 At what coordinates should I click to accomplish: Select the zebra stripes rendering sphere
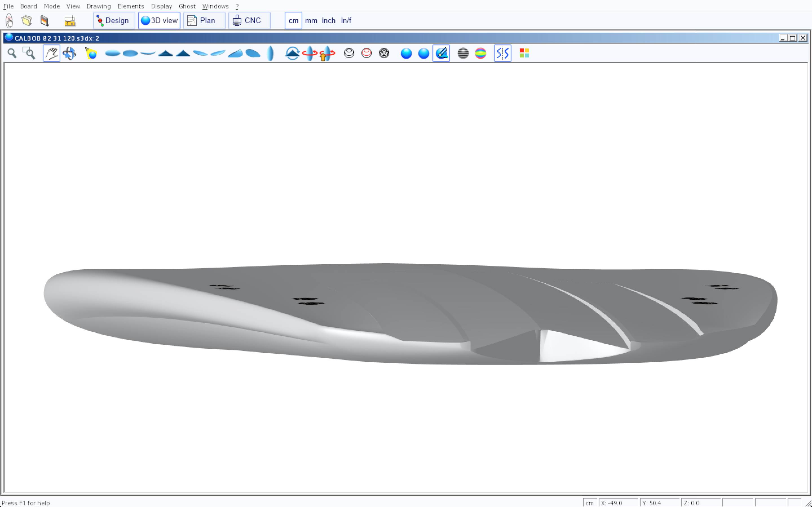463,53
